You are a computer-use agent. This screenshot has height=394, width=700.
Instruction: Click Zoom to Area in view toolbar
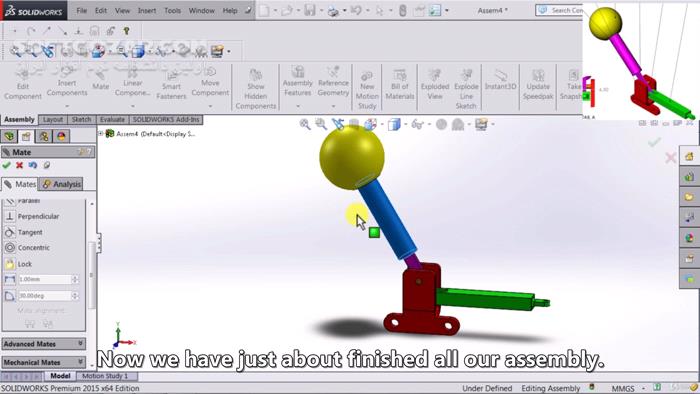point(321,124)
